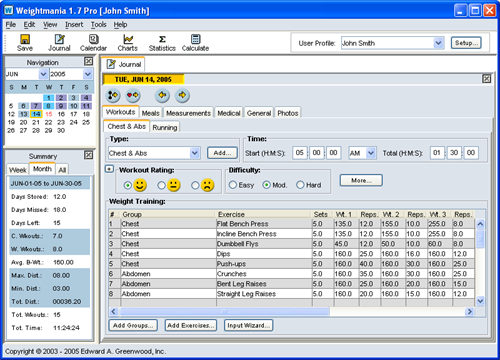
Task: Click the Setup... button
Action: (x=466, y=43)
